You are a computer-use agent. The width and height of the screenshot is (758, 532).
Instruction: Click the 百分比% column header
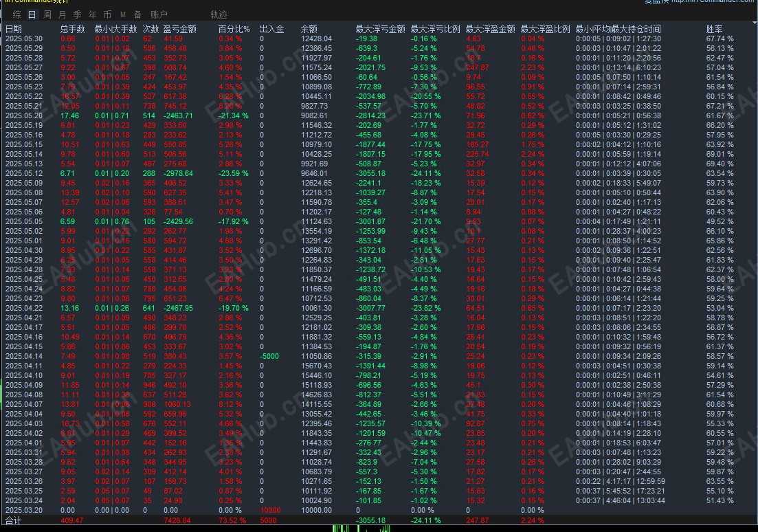point(234,29)
